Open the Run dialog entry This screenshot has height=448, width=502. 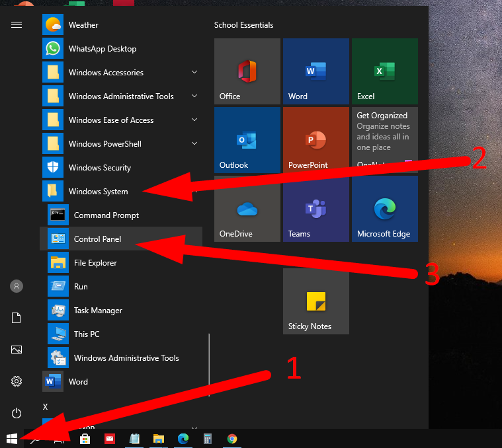pyautogui.click(x=122, y=287)
